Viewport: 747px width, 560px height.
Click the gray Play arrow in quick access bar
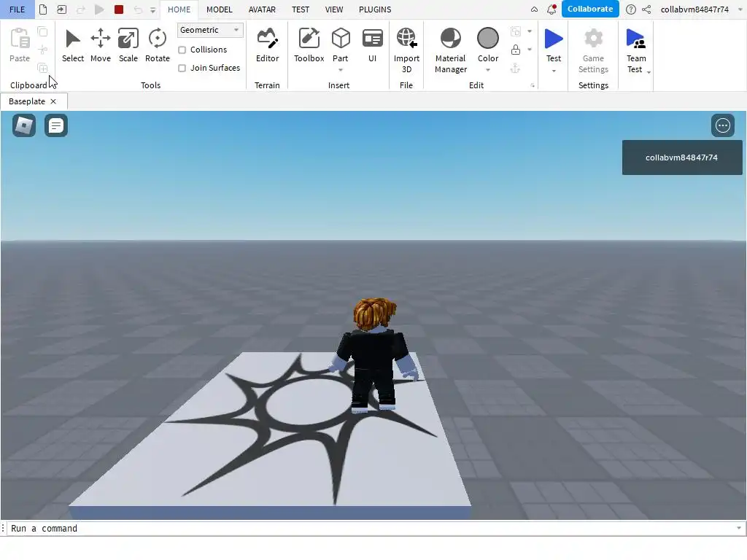pos(99,9)
